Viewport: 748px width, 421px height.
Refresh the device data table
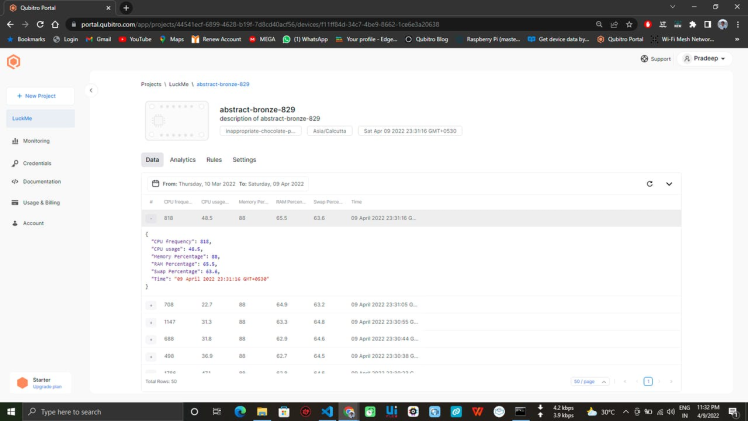point(650,184)
